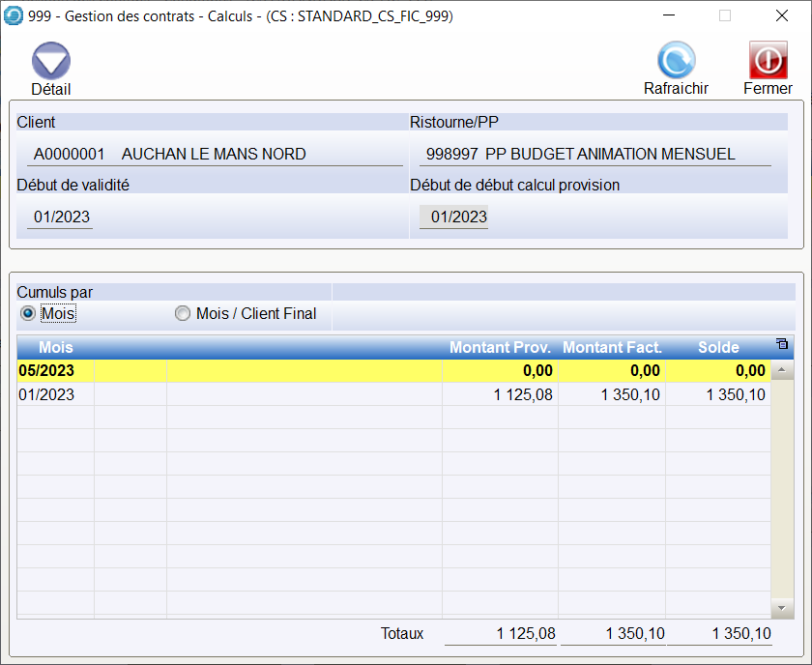Click the Solde column header
The width and height of the screenshot is (812, 665).
point(718,347)
